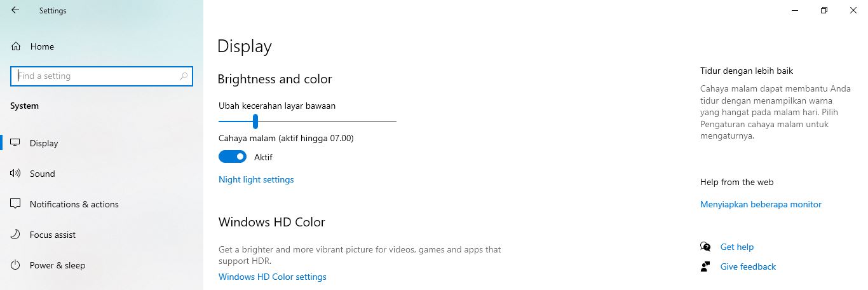
Task: Click the Power & sleep icon
Action: click(x=16, y=265)
